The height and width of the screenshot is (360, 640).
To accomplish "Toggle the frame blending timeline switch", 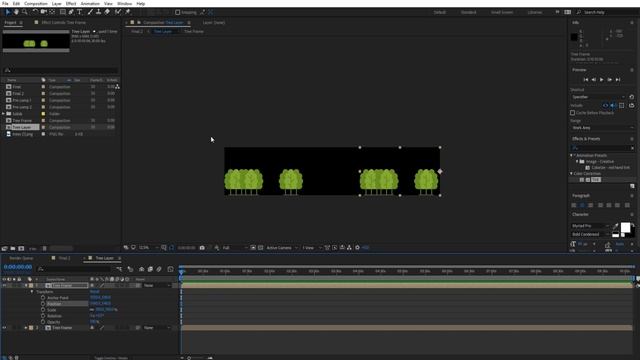I will (150, 269).
